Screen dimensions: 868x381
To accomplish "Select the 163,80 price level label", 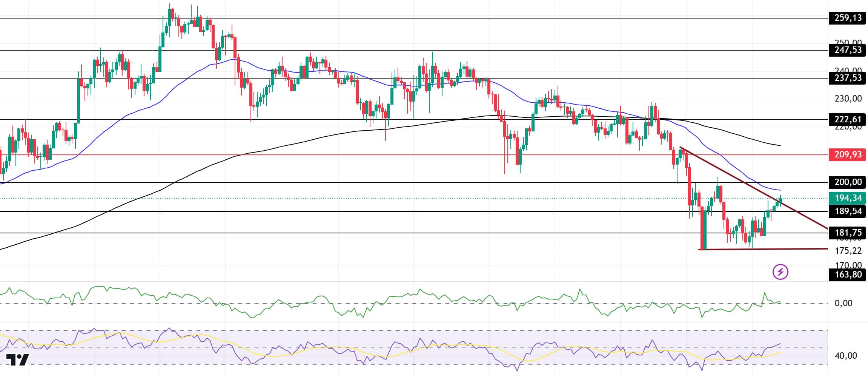I will [x=847, y=275].
